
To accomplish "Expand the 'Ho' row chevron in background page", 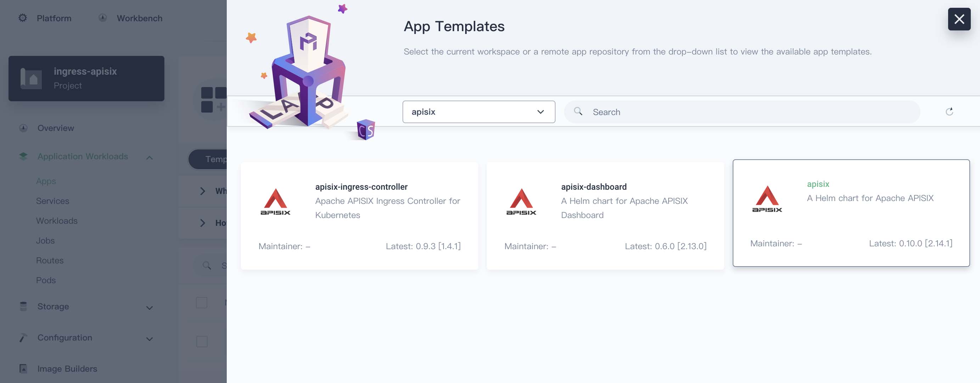I will [202, 223].
